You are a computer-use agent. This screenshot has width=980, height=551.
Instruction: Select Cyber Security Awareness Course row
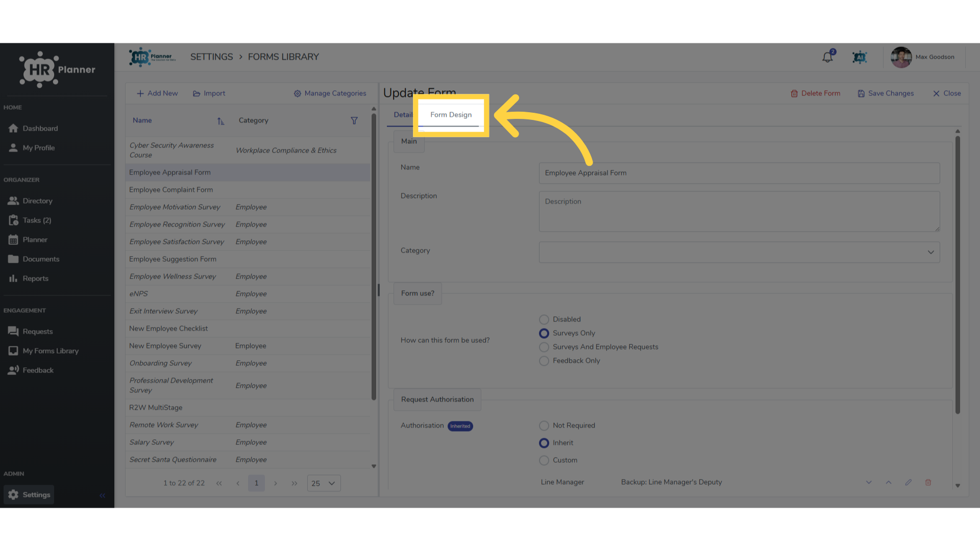[x=248, y=151]
